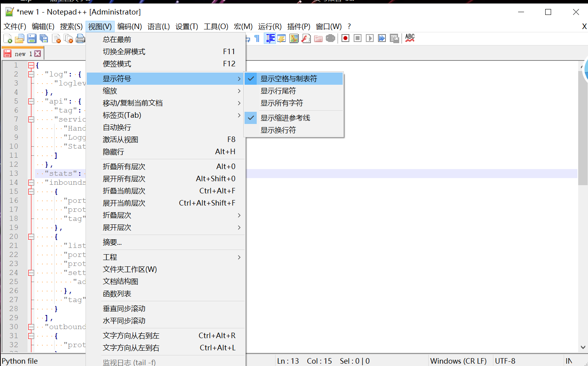Open the User Defined Language icon

click(281, 38)
